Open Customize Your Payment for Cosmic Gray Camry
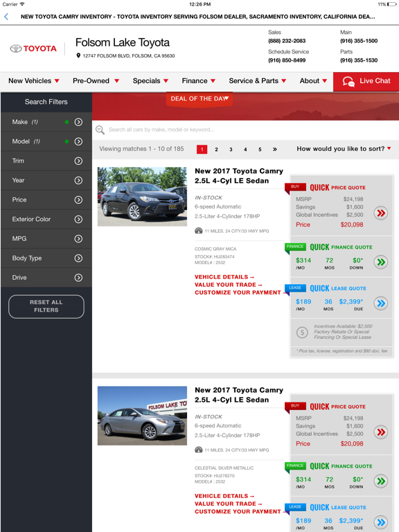 click(x=240, y=293)
